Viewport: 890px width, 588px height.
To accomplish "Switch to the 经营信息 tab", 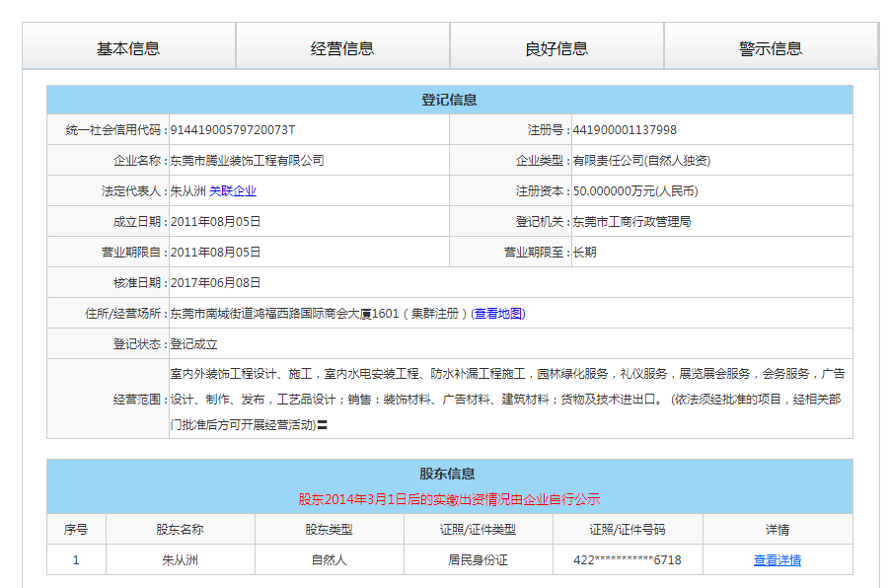I will point(342,47).
